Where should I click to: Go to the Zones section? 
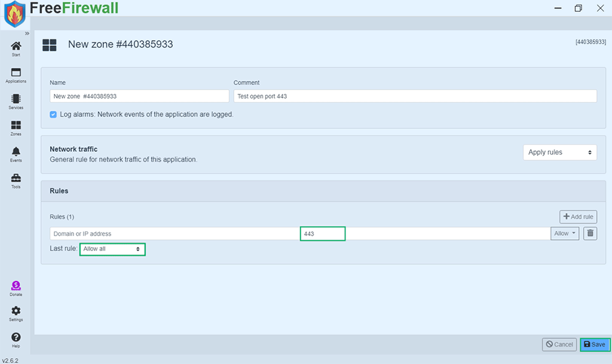[x=16, y=126]
